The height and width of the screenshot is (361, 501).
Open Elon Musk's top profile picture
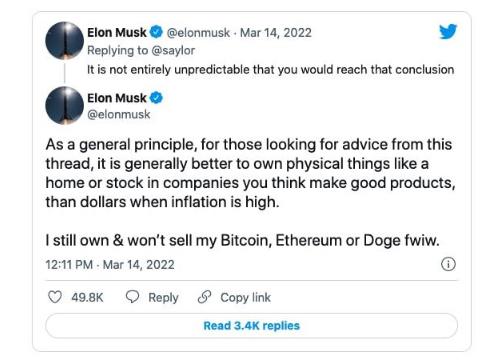[64, 41]
